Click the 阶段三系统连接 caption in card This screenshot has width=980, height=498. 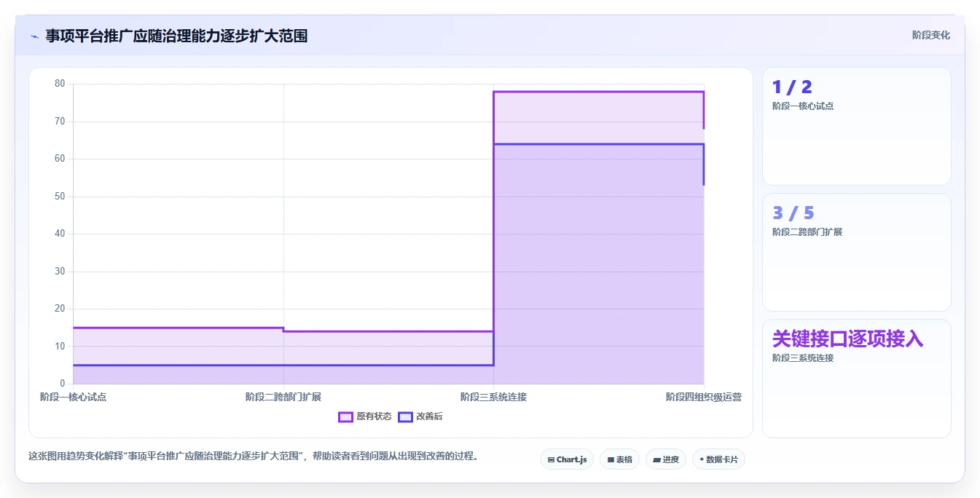pos(803,358)
